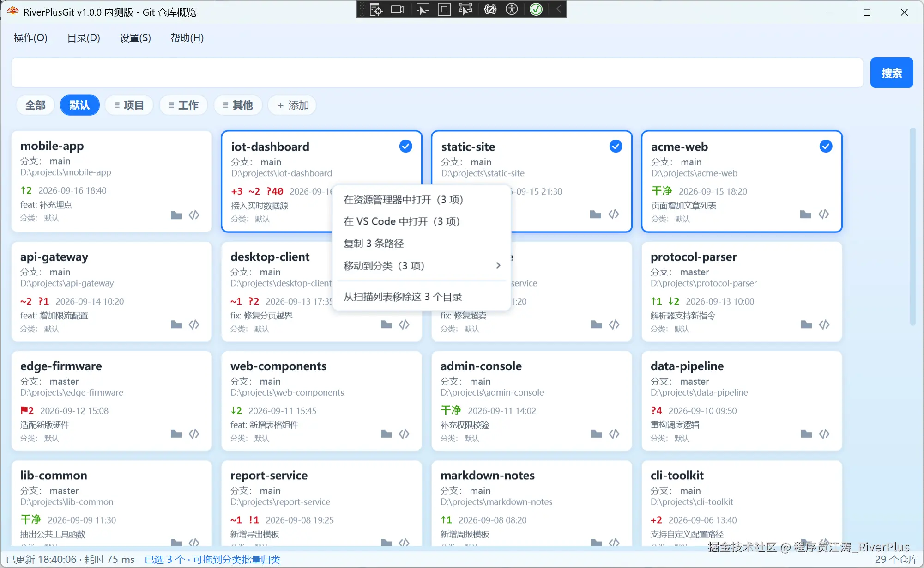Collapse capture toolbar with left chevron
The height and width of the screenshot is (568, 924).
558,9
